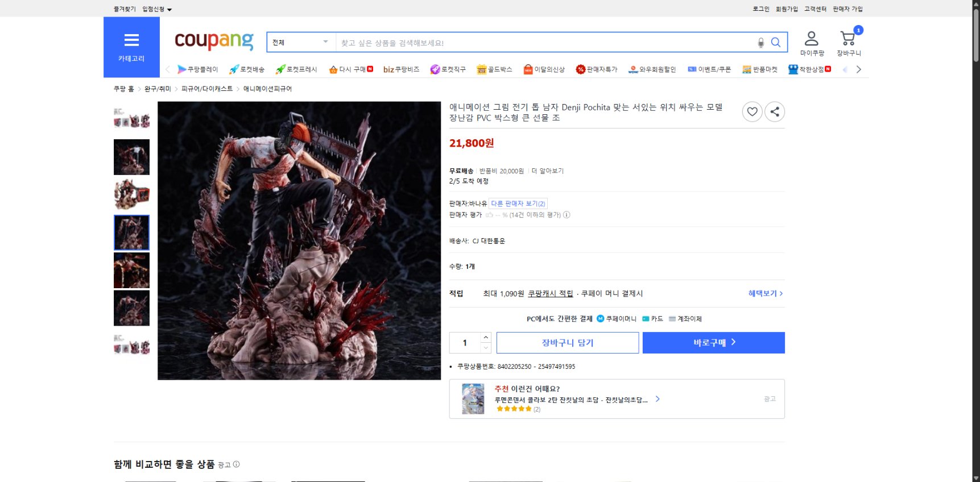Open 판매자특가 from the navigation bar

point(596,69)
